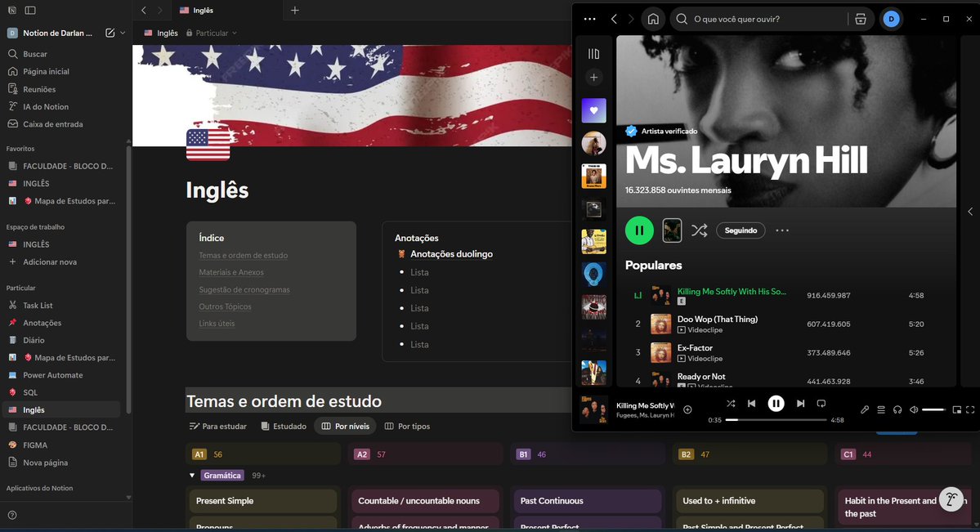The image size is (980, 532).
Task: Enable smart shuffle icon under artist header
Action: tap(700, 230)
